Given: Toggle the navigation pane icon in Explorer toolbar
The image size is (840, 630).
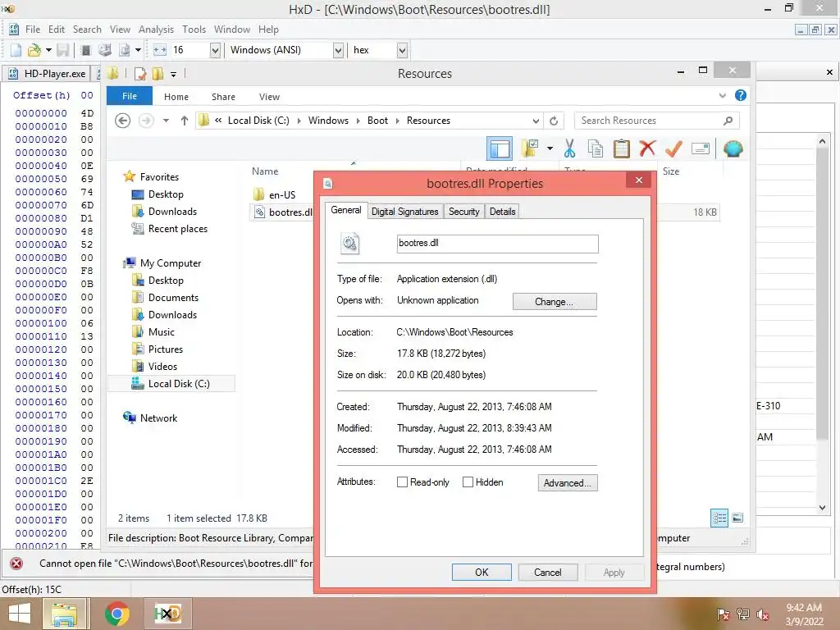Looking at the screenshot, I should pyautogui.click(x=500, y=148).
